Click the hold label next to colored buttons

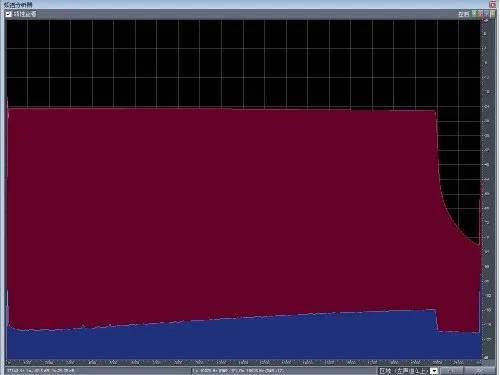point(464,14)
